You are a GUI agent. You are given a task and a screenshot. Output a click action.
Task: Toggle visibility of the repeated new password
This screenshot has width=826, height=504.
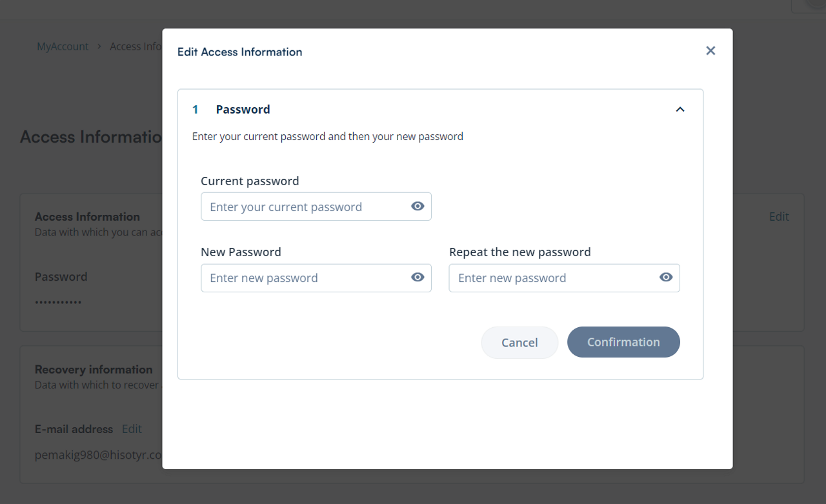coord(666,277)
